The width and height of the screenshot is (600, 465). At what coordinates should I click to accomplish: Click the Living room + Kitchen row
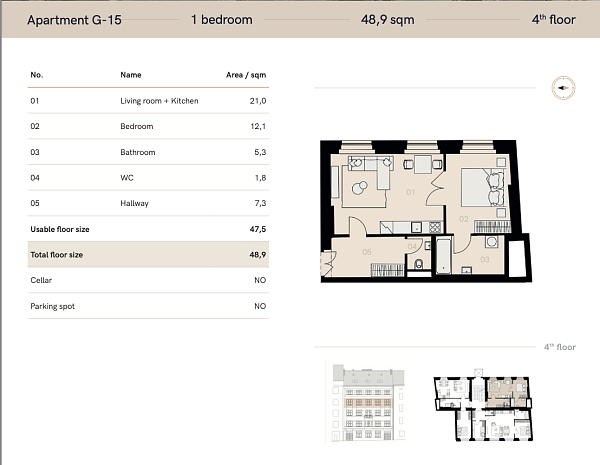(x=148, y=101)
